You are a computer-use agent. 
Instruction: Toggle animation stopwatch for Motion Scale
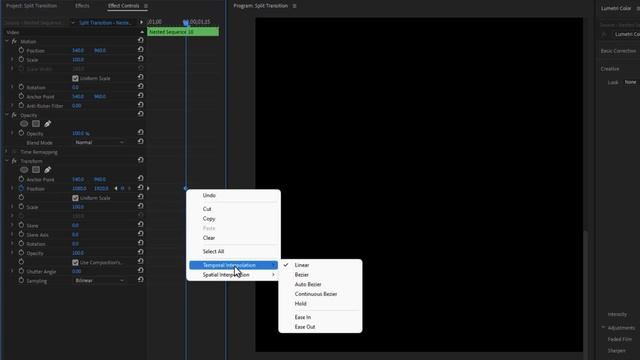(21, 60)
